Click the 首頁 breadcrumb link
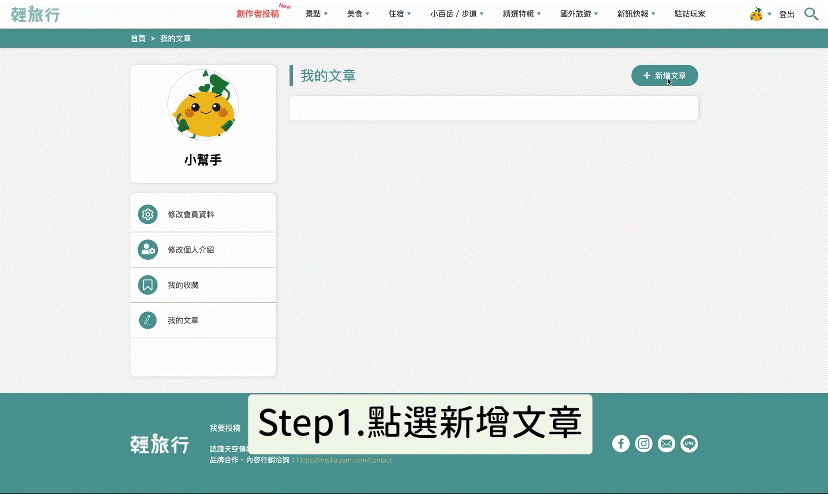This screenshot has width=828, height=494. (138, 39)
